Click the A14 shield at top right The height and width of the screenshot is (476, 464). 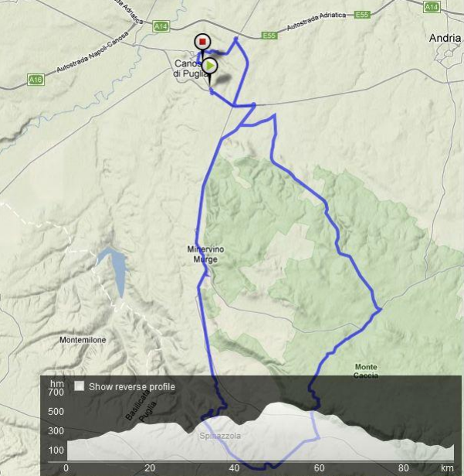click(x=432, y=7)
